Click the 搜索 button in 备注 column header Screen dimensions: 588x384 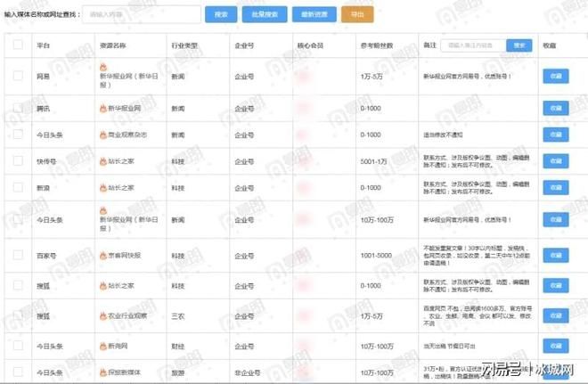tap(519, 45)
